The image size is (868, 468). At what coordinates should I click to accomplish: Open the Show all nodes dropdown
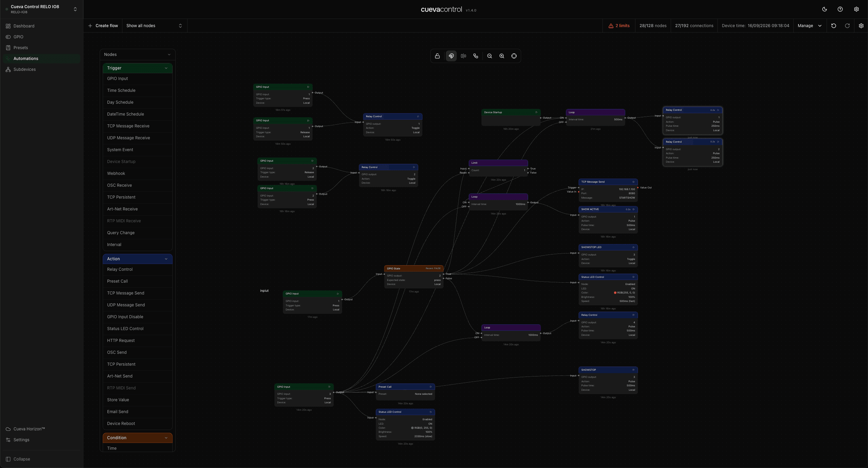click(x=154, y=26)
